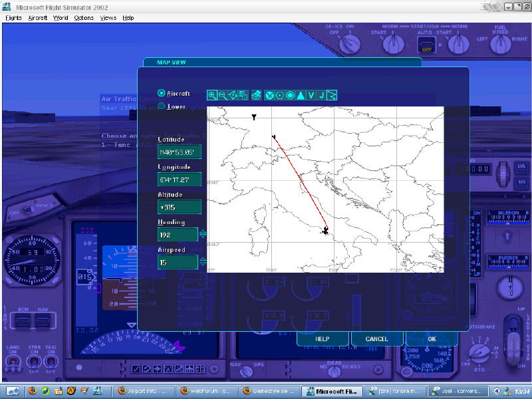Turn the EICAS selector knob
Screen dimensions: 532x399
(x=334, y=372)
